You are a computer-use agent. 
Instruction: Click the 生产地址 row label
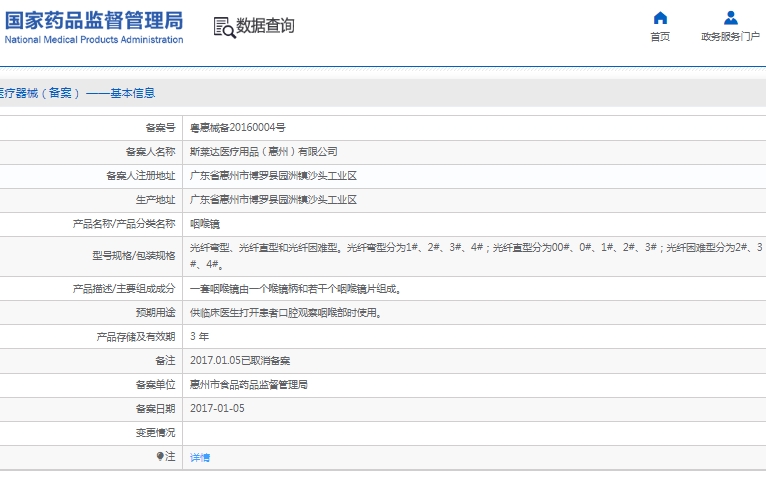click(x=155, y=199)
